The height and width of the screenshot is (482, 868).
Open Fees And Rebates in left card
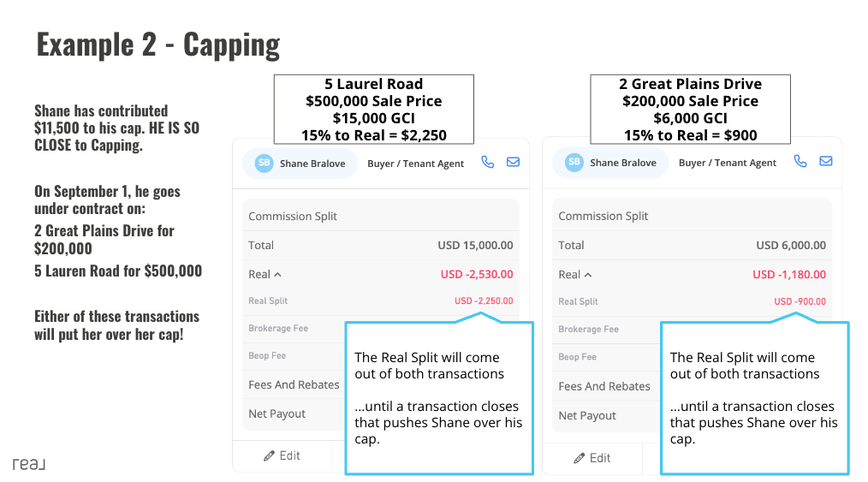click(294, 384)
